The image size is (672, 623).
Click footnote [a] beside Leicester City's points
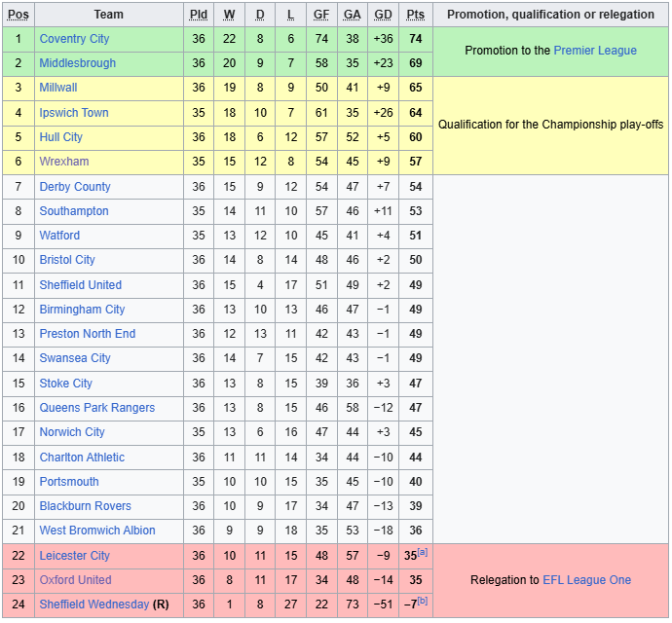coord(423,551)
